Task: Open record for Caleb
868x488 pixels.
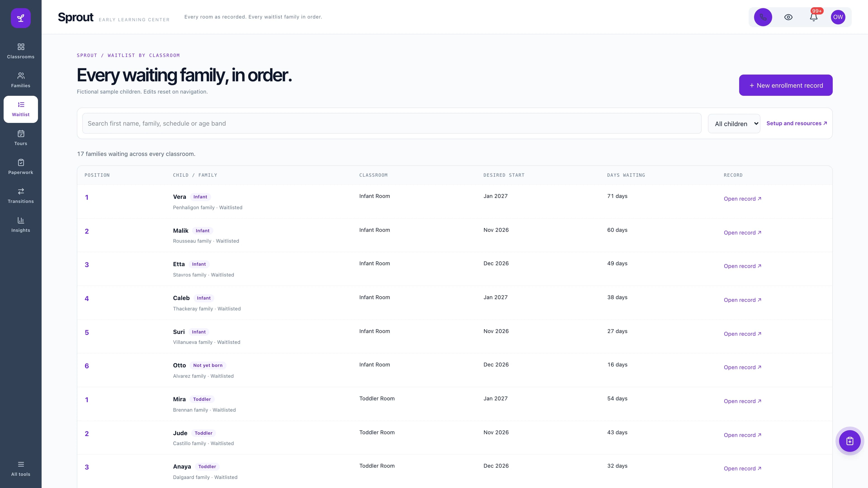Action: 742,300
